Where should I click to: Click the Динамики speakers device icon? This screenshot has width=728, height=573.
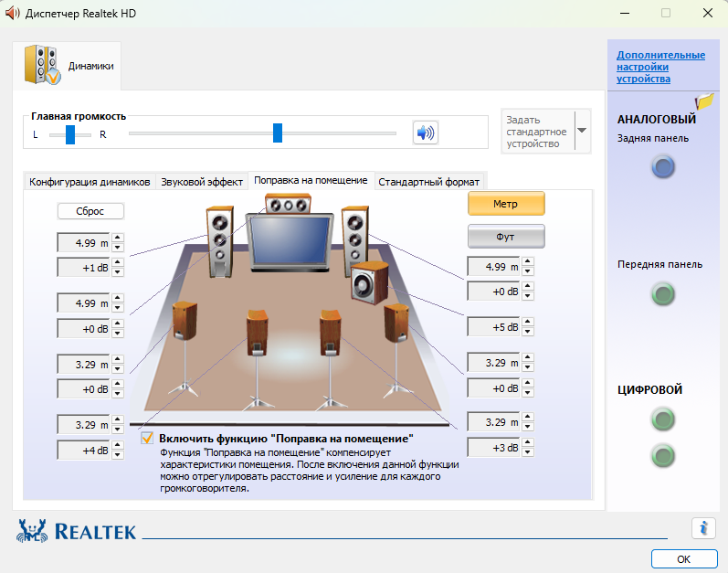pyautogui.click(x=42, y=65)
